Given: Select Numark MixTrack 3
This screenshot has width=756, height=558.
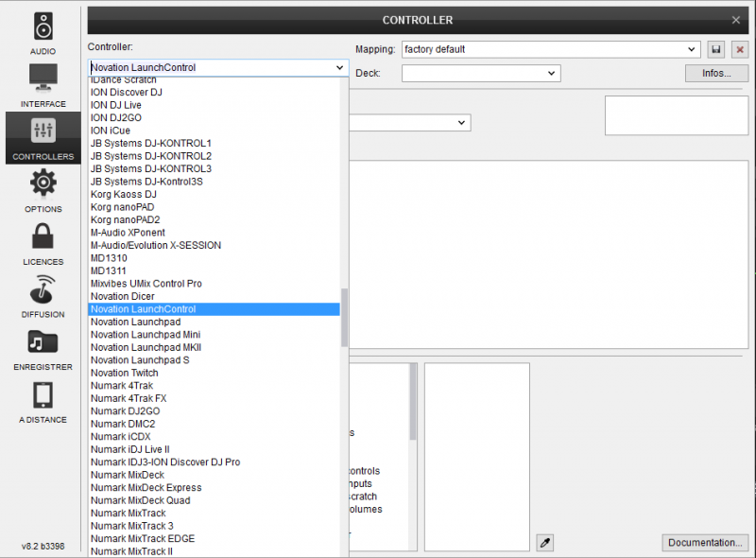Looking at the screenshot, I should (215, 526).
